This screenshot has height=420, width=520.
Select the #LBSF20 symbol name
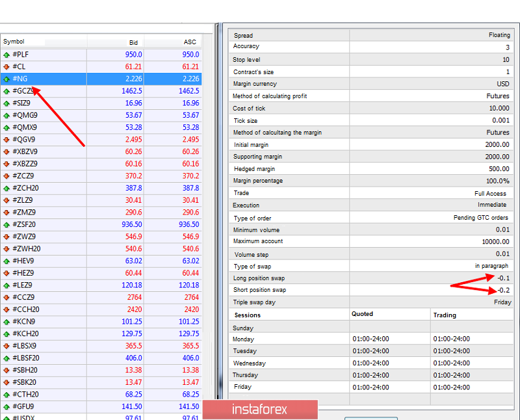tap(26, 358)
